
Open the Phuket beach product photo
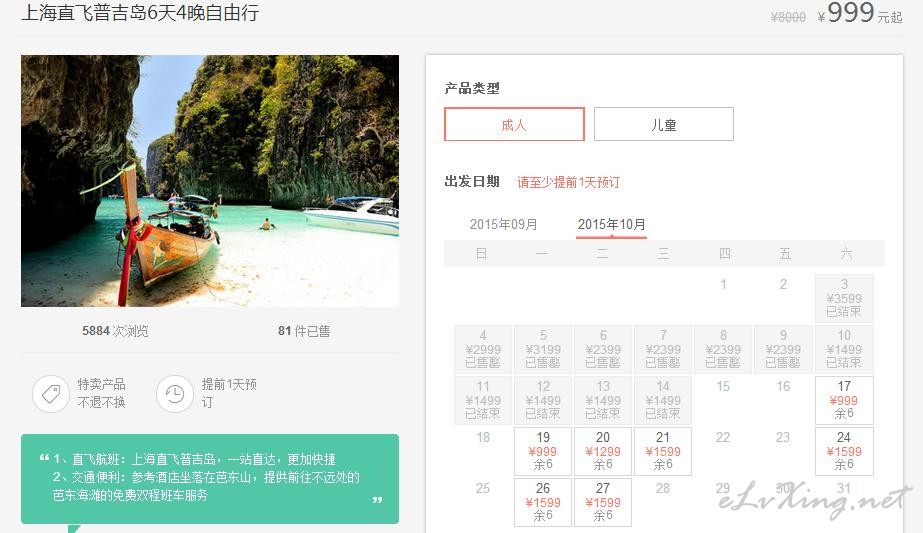pos(210,181)
